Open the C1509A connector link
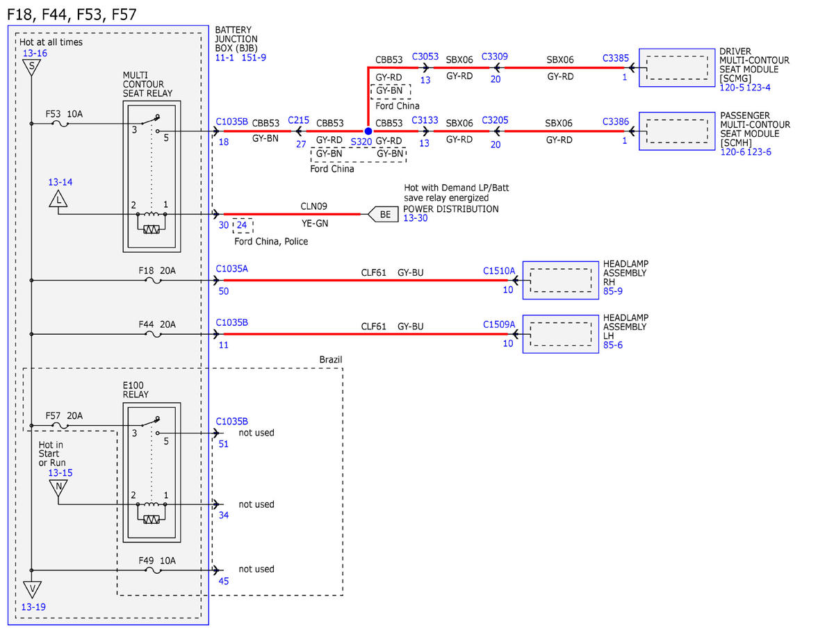 pyautogui.click(x=499, y=324)
